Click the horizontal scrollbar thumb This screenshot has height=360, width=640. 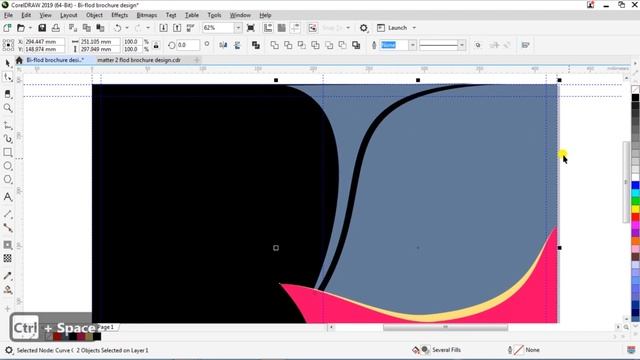click(445, 327)
